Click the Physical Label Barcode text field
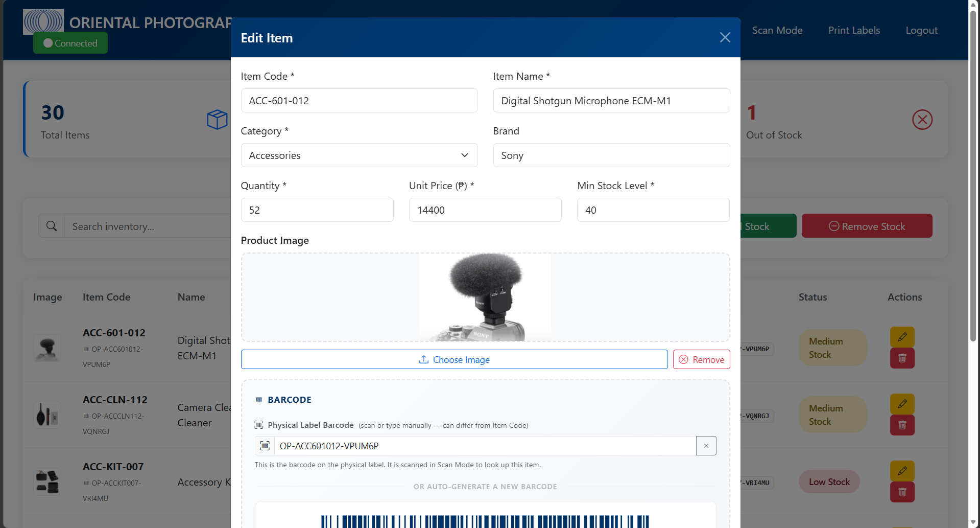 (485, 446)
